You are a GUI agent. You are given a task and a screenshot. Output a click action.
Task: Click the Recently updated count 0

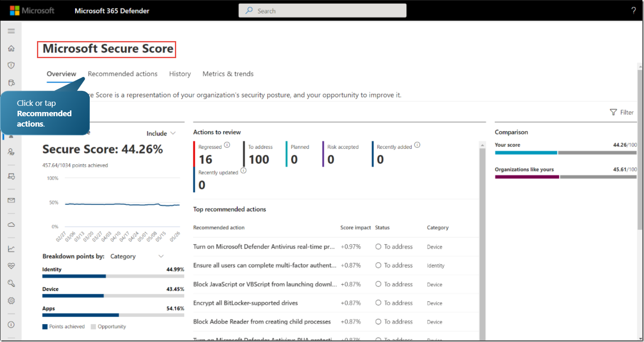202,185
